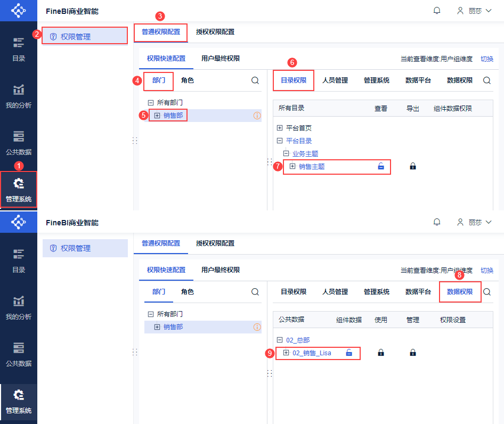
Task: Click FineBI logo in upper screenshot
Action: click(x=18, y=11)
